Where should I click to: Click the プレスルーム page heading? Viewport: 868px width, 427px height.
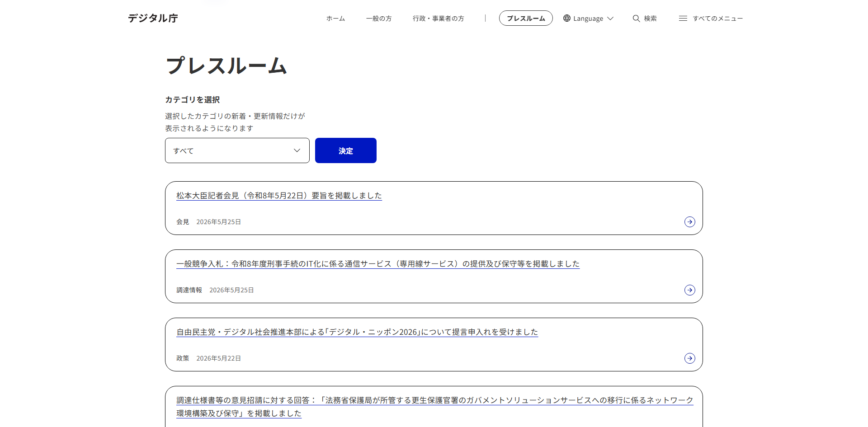click(x=226, y=66)
